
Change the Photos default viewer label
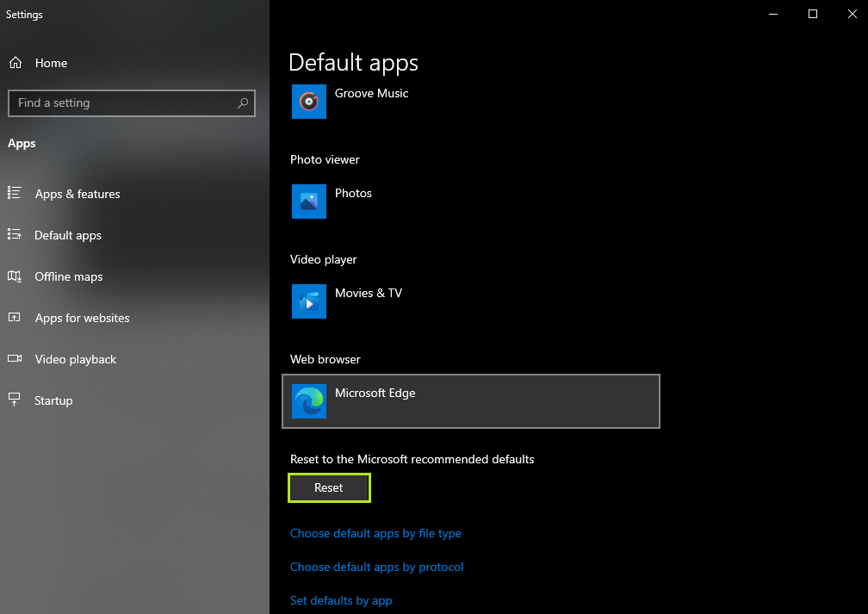353,193
